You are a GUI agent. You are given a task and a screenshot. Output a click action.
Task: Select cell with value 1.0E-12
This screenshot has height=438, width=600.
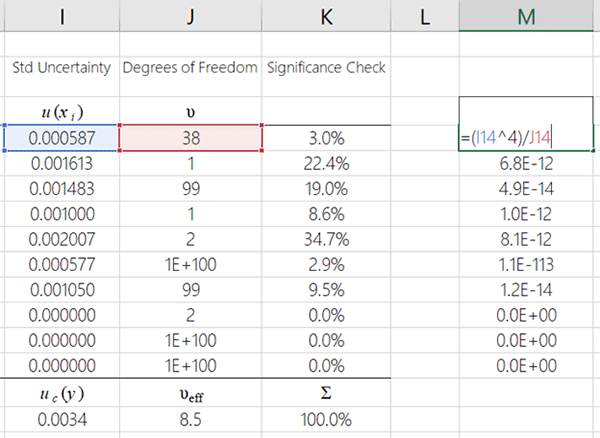click(526, 214)
